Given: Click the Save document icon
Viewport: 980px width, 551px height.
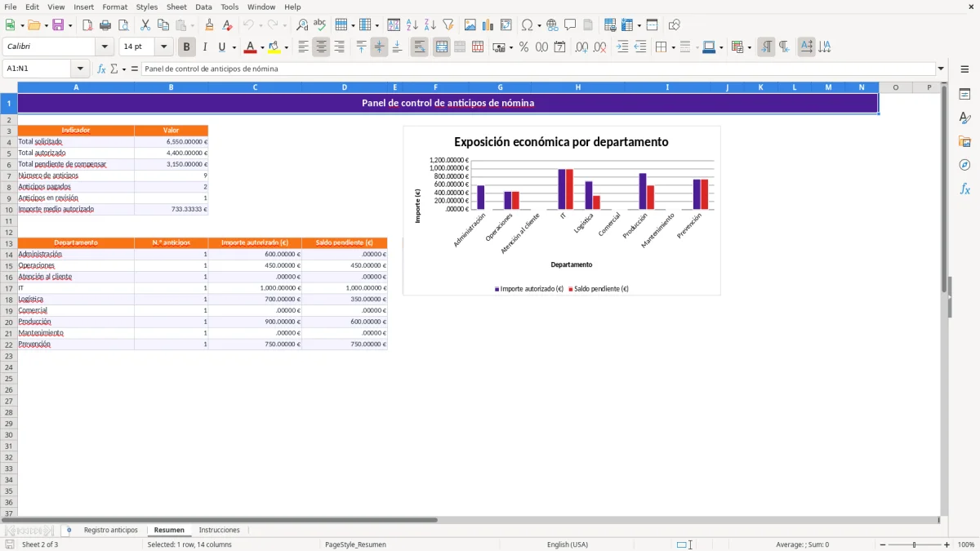Looking at the screenshot, I should [58, 25].
